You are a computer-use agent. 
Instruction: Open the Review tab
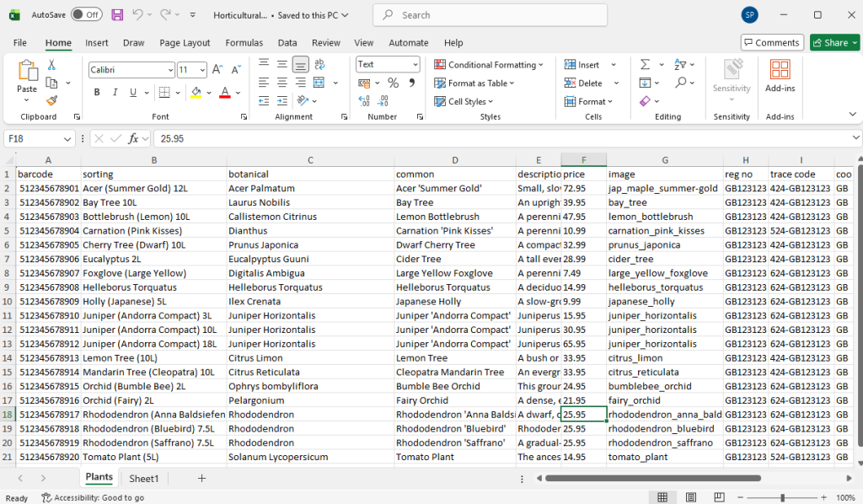point(326,42)
